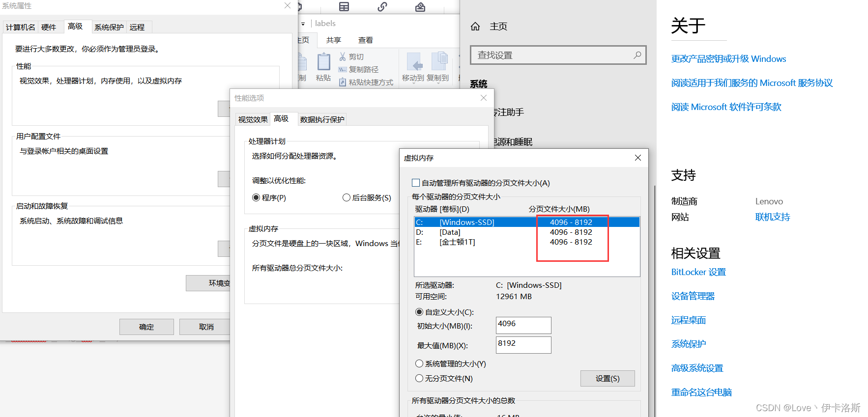Viewport: 868px width, 417px height.
Task: Check 自动管理所有驱动器的分页文件大小 checkbox
Action: click(x=416, y=183)
